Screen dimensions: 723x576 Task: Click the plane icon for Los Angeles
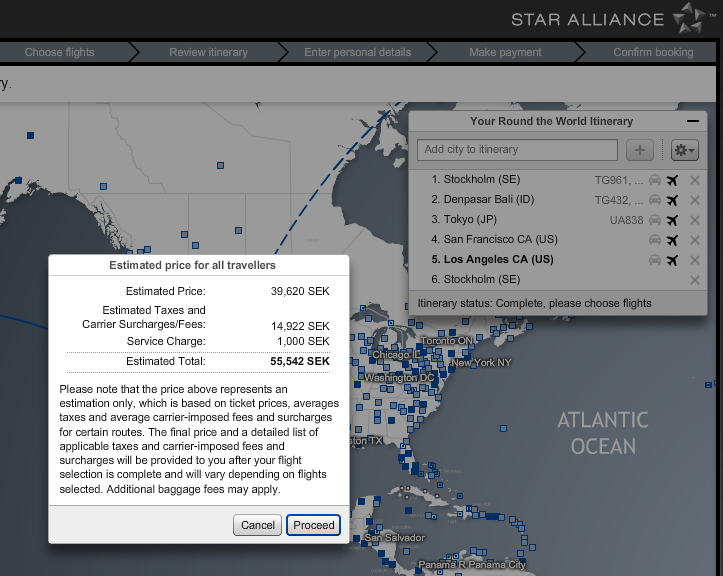pos(672,260)
